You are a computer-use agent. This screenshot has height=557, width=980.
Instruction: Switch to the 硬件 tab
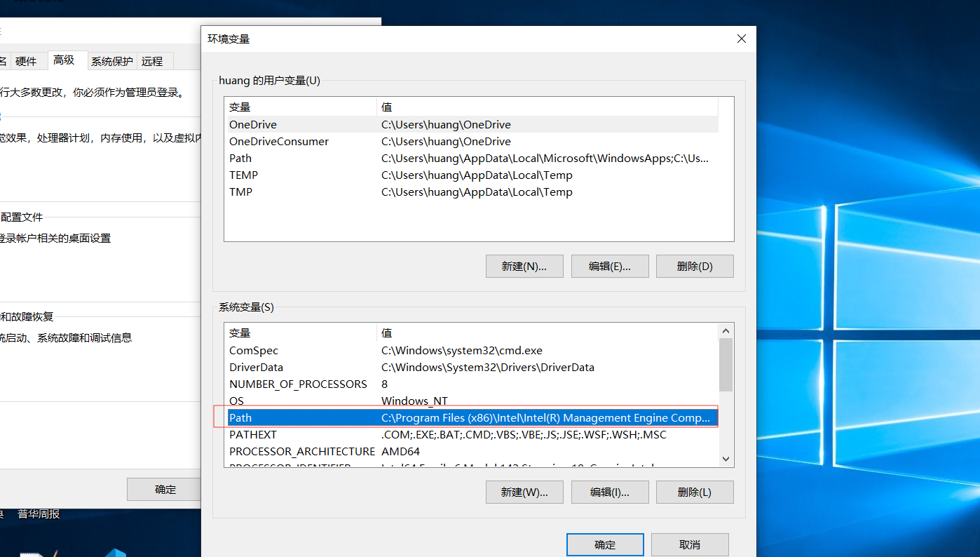click(27, 62)
